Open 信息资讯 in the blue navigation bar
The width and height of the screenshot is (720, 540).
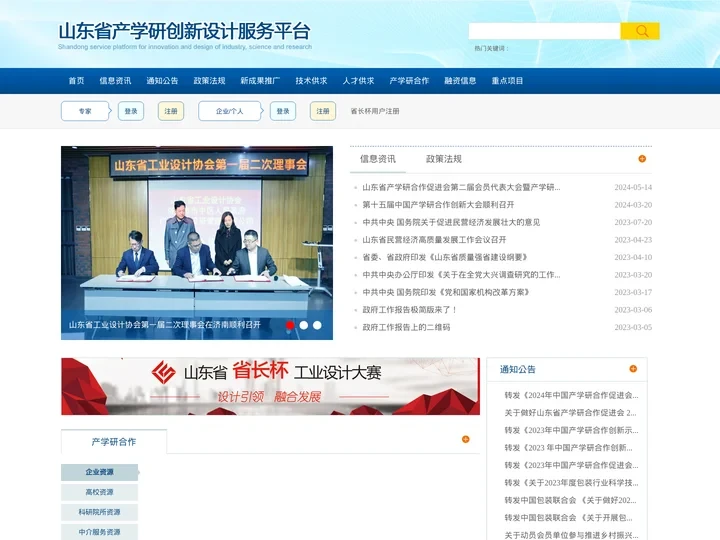(x=115, y=81)
